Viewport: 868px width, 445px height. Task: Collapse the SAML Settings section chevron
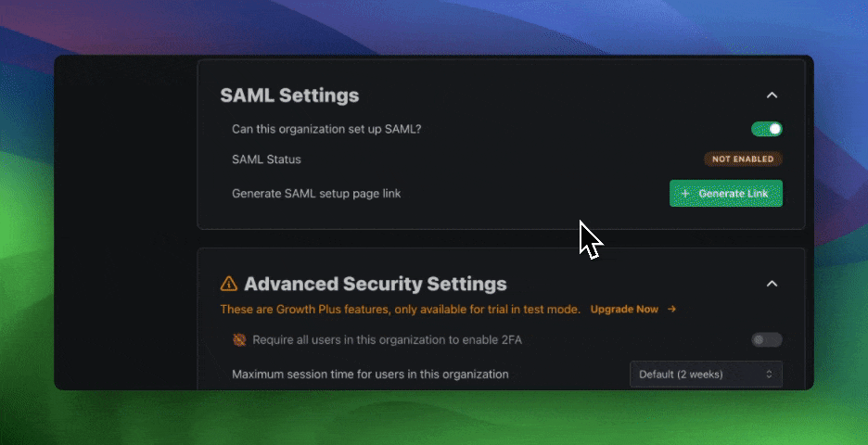tap(772, 95)
